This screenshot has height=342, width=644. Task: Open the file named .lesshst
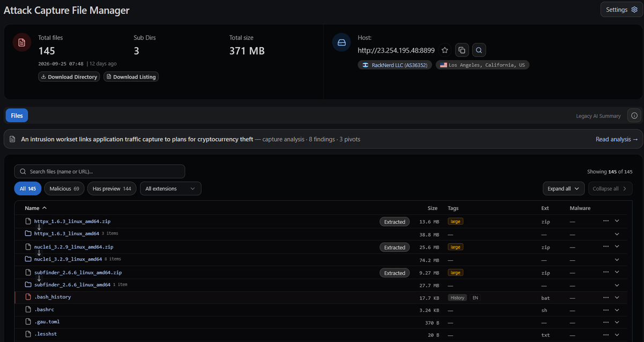coord(45,334)
